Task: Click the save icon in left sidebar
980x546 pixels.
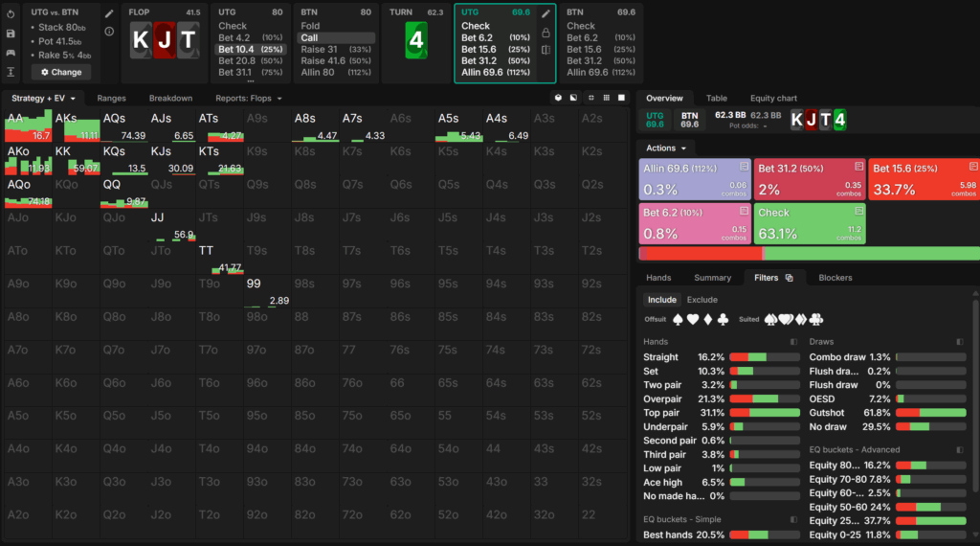Action: 10,34
